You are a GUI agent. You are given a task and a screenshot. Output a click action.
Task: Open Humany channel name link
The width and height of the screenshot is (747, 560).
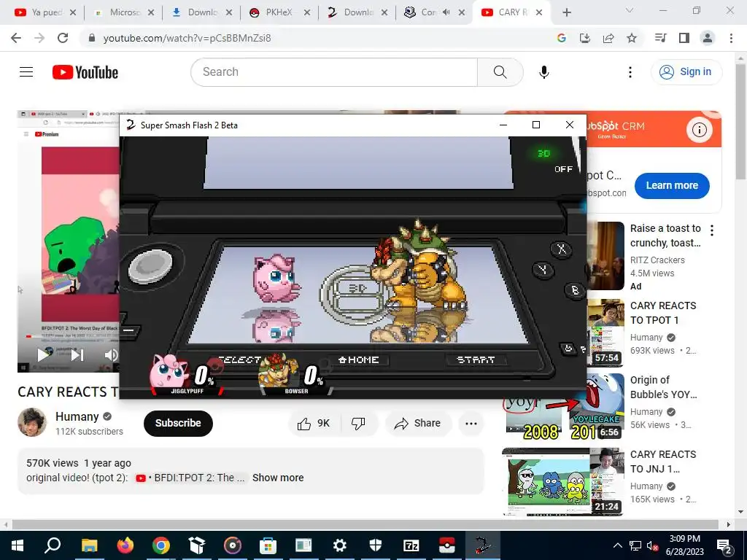[x=77, y=416]
